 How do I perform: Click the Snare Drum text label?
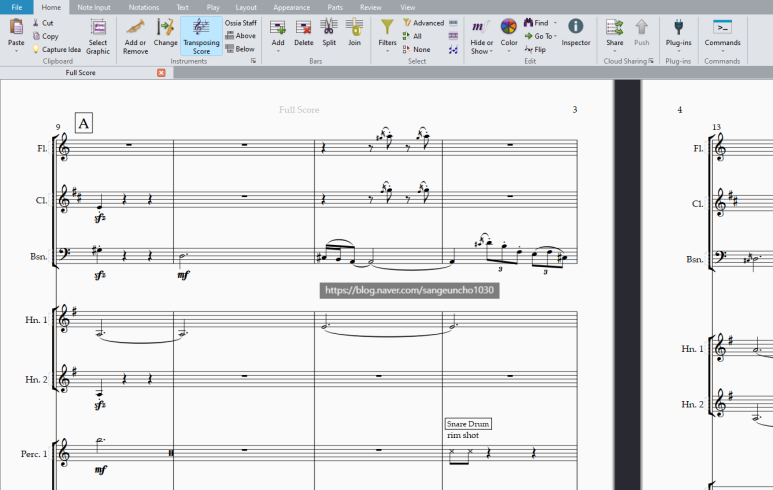[468, 424]
